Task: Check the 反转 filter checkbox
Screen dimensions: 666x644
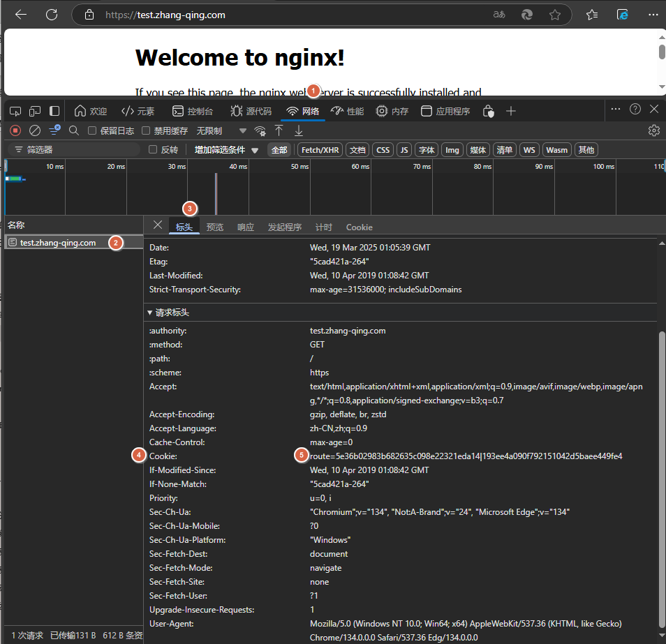Action: pos(153,149)
